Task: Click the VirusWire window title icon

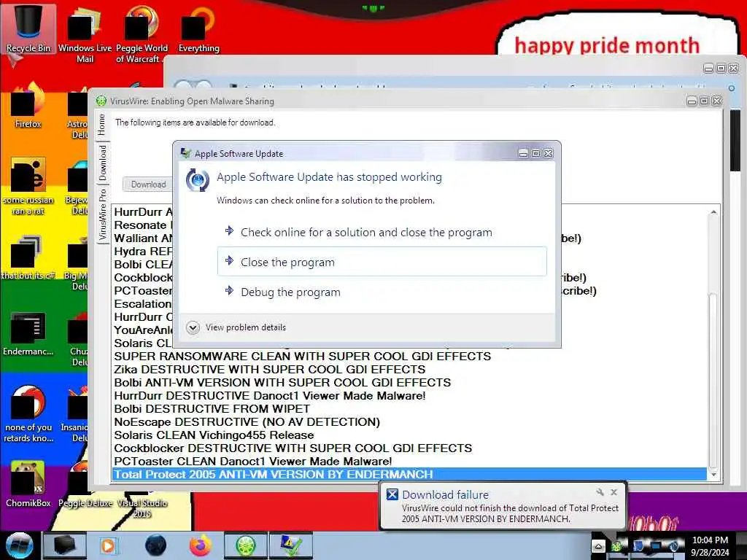Action: click(101, 101)
